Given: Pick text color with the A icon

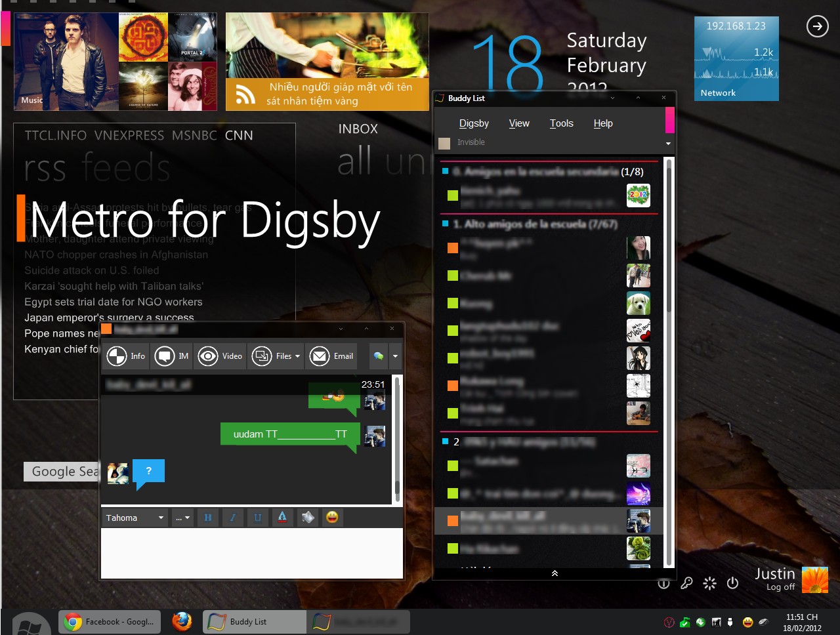Looking at the screenshot, I should coord(282,518).
